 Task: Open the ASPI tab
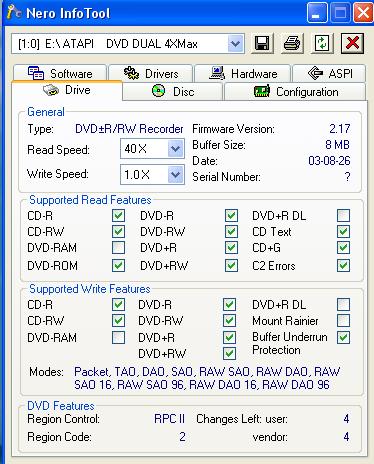pyautogui.click(x=329, y=73)
